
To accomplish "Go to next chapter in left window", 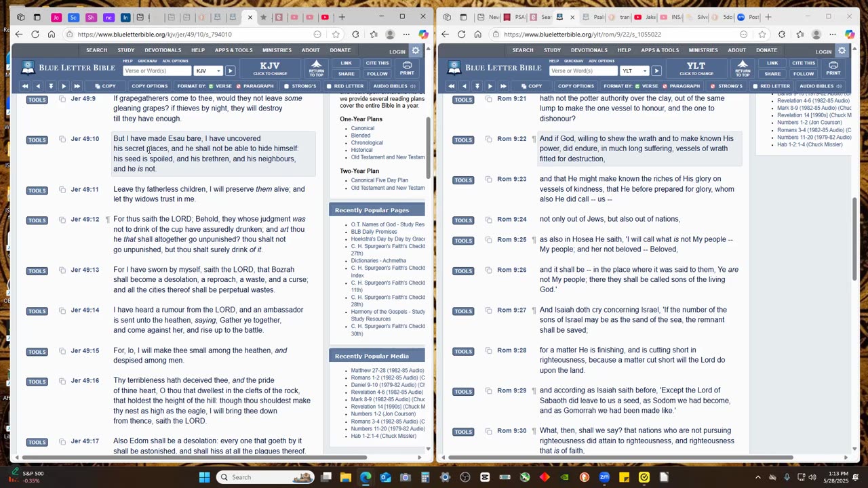I will 64,86.
